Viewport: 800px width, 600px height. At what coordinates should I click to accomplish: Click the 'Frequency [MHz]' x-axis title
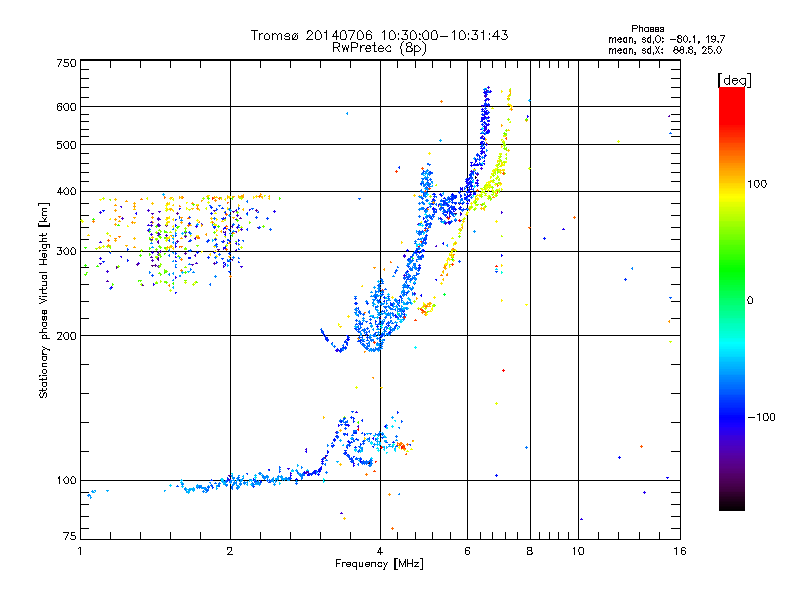tap(379, 564)
